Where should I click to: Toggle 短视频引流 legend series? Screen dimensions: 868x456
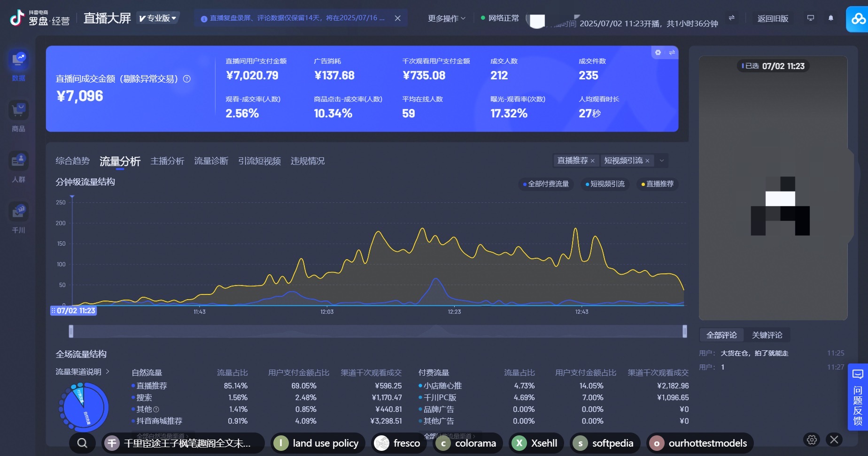[x=605, y=184]
